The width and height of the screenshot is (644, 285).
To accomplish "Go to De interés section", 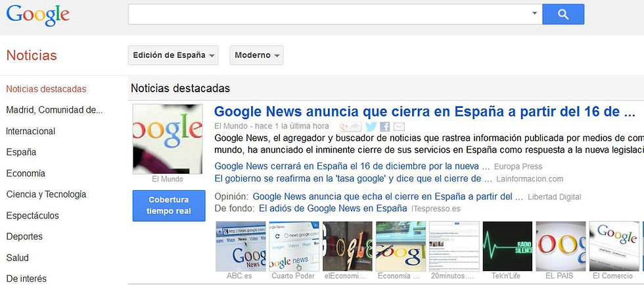I will pyautogui.click(x=26, y=279).
